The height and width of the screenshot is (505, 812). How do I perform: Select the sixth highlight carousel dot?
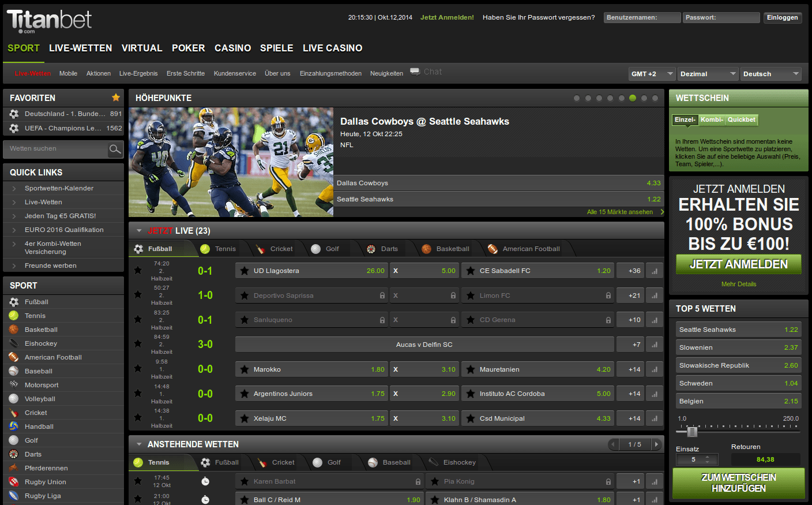click(x=633, y=98)
